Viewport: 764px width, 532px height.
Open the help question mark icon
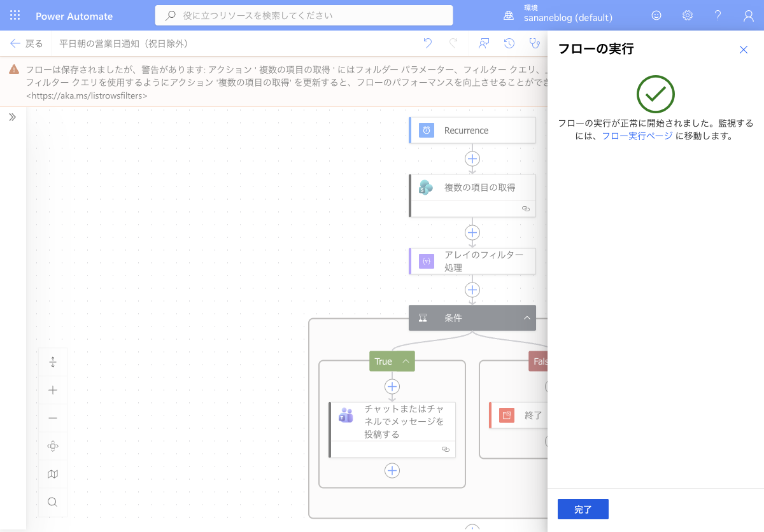pos(718,15)
